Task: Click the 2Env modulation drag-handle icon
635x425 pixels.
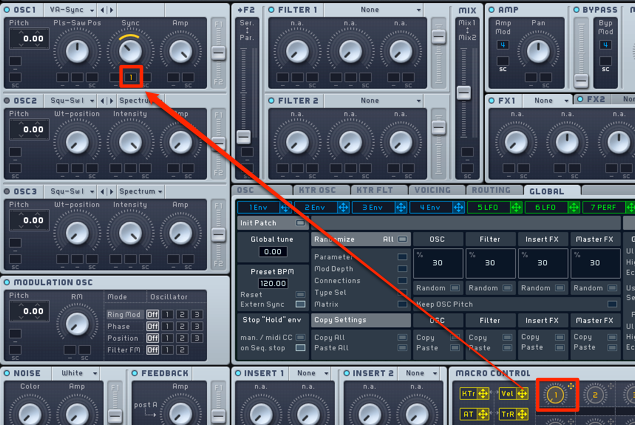Action: (343, 208)
